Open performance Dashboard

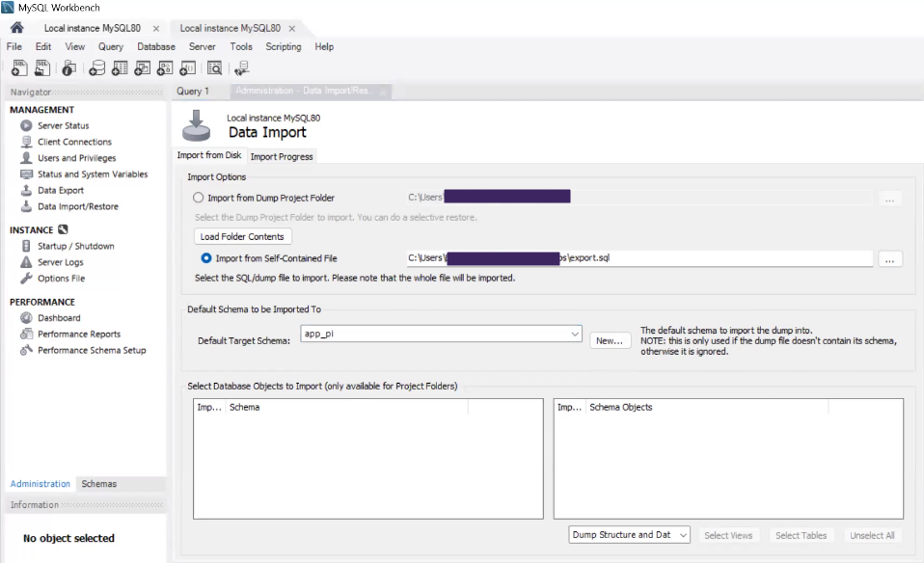pos(59,318)
